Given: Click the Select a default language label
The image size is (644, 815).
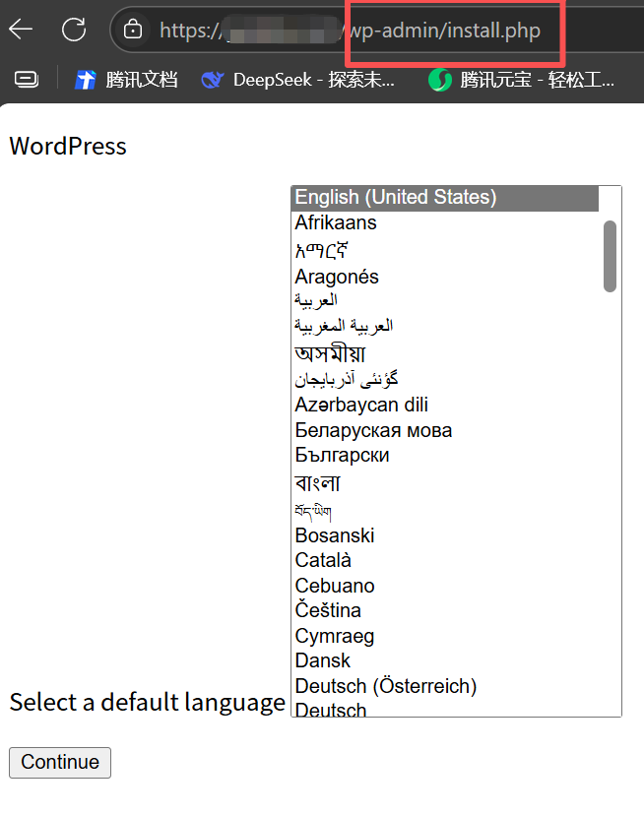Looking at the screenshot, I should [148, 702].
